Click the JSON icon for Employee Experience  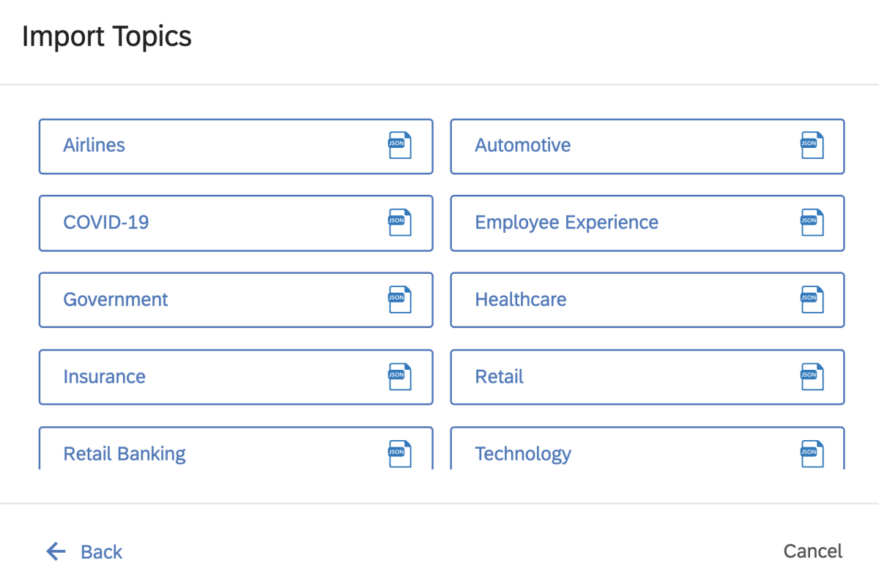pos(811,220)
